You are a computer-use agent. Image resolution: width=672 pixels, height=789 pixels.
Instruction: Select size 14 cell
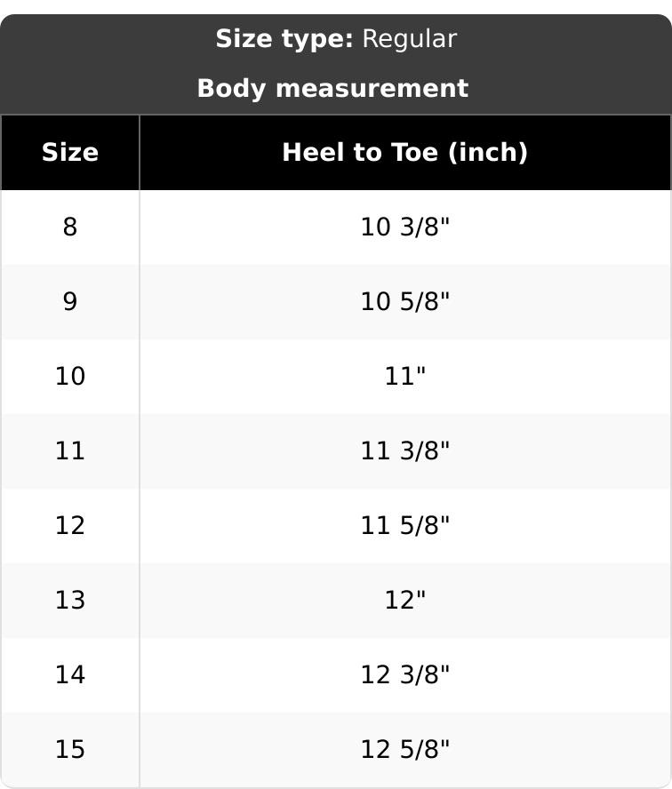(70, 674)
